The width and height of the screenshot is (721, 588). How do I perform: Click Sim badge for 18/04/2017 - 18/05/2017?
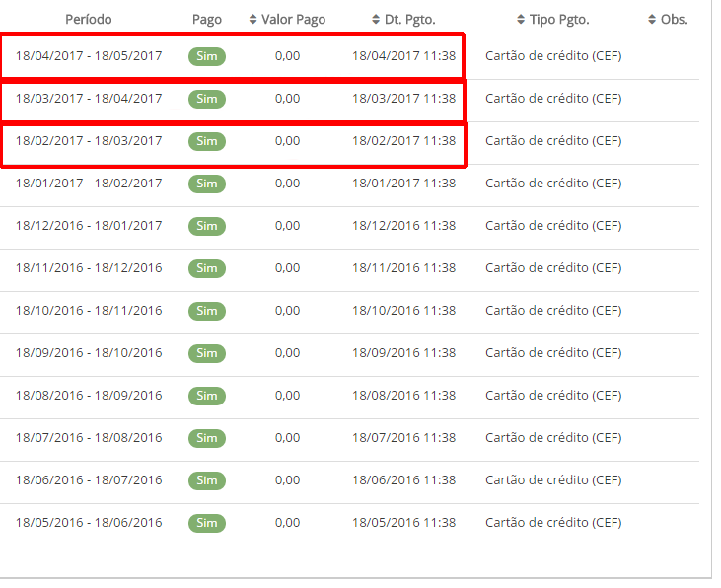click(207, 56)
